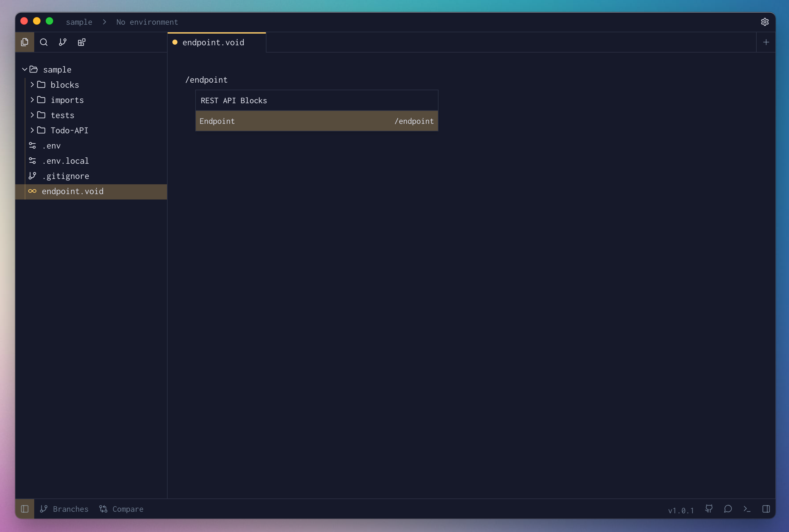Collapse the sample root folder
Screen dimensions: 789x532
click(24, 70)
